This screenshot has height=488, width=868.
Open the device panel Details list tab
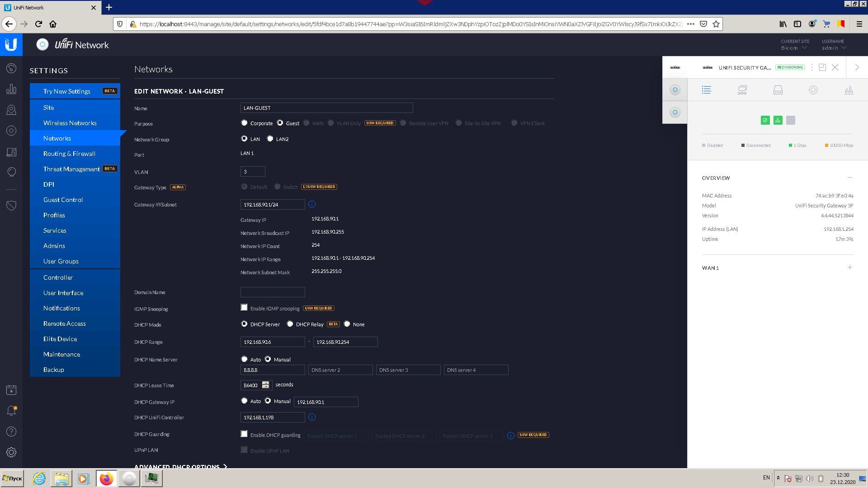click(x=706, y=90)
